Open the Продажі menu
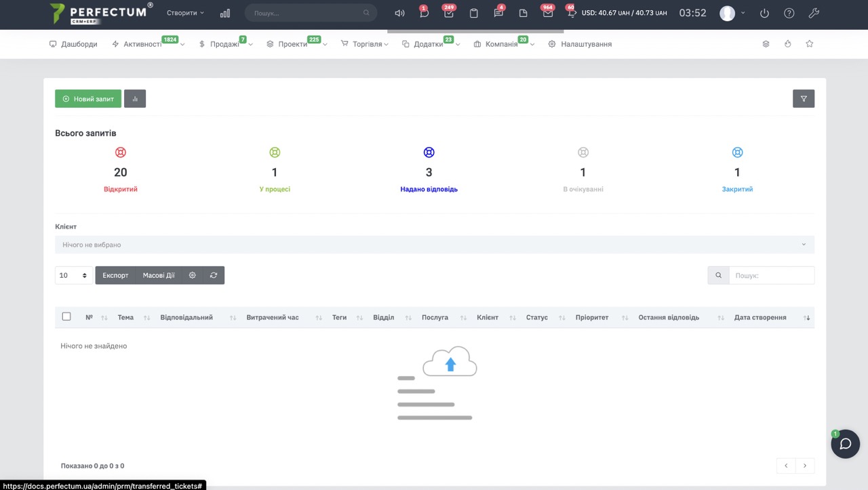 pos(224,44)
